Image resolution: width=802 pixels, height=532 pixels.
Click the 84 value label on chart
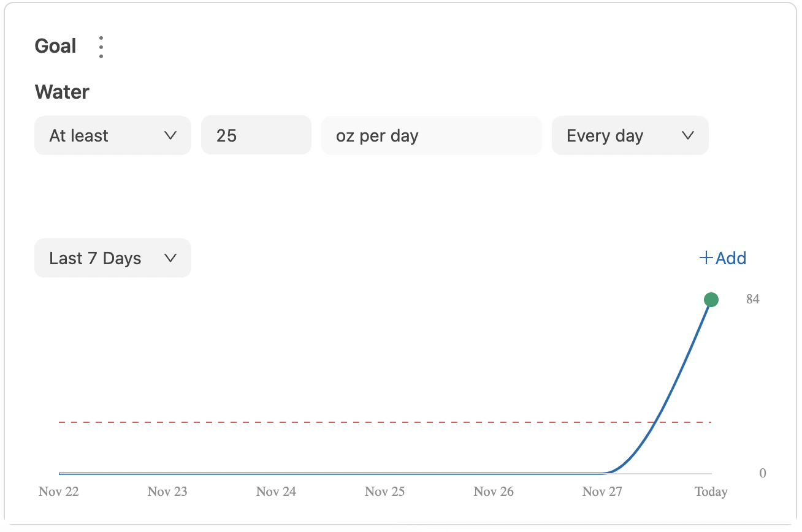pos(753,300)
